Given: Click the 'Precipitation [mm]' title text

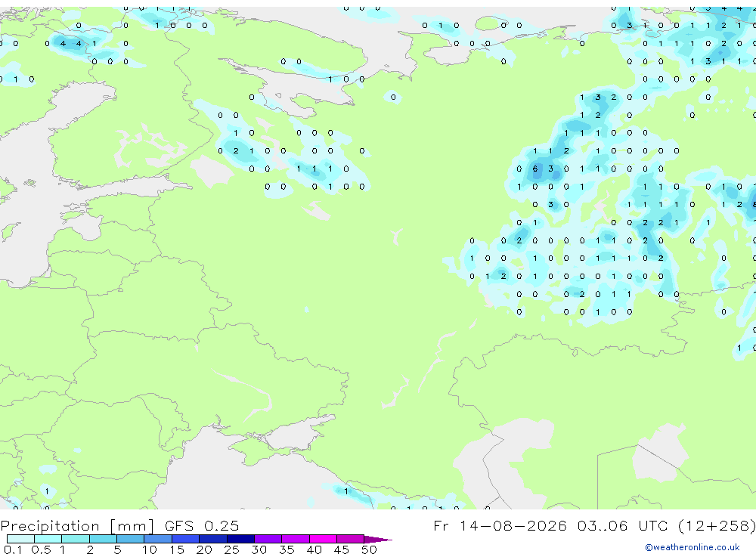Looking at the screenshot, I should click(x=77, y=525).
